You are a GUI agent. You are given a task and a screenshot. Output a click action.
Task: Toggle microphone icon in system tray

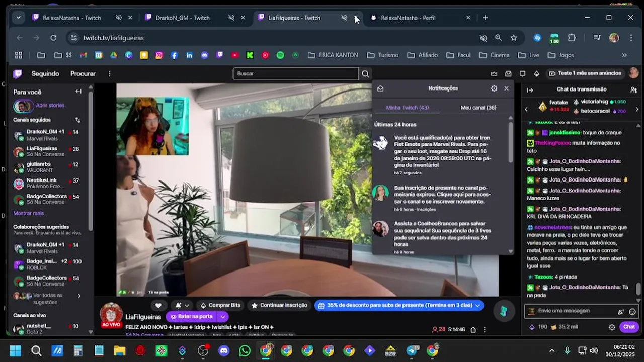pyautogui.click(x=567, y=350)
